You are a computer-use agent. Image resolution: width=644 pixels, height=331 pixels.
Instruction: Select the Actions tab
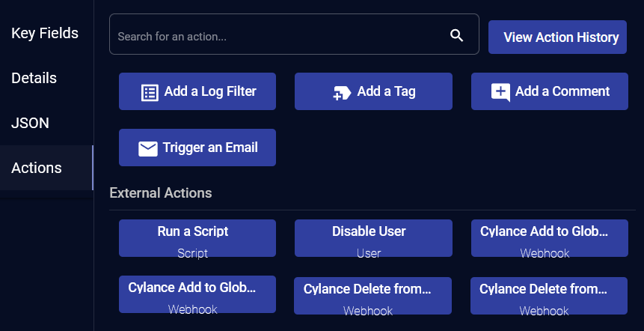(37, 168)
